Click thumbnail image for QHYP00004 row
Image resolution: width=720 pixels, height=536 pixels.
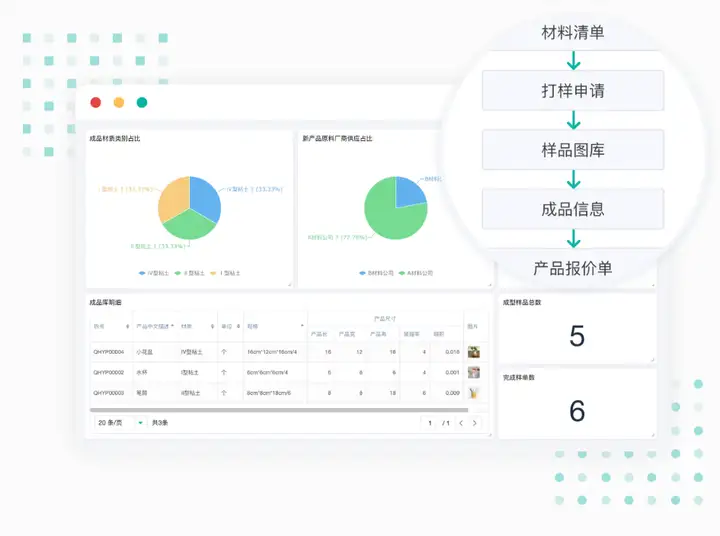pos(474,352)
